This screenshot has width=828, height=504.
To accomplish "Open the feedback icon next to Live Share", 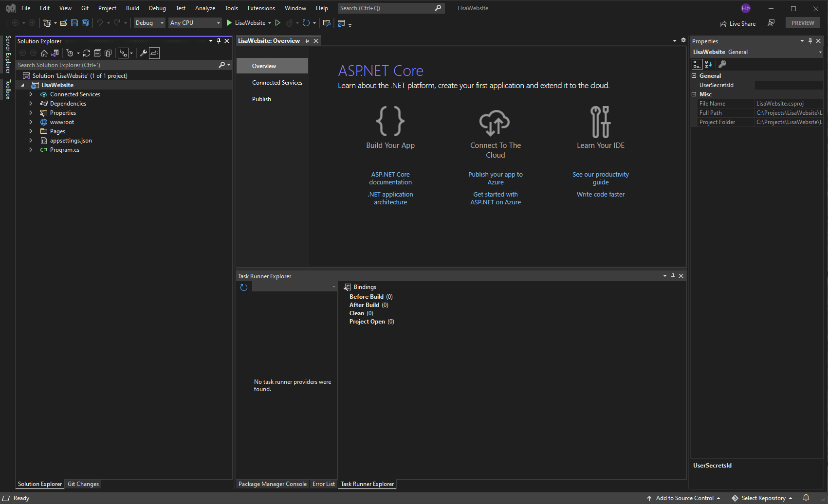I will (771, 23).
